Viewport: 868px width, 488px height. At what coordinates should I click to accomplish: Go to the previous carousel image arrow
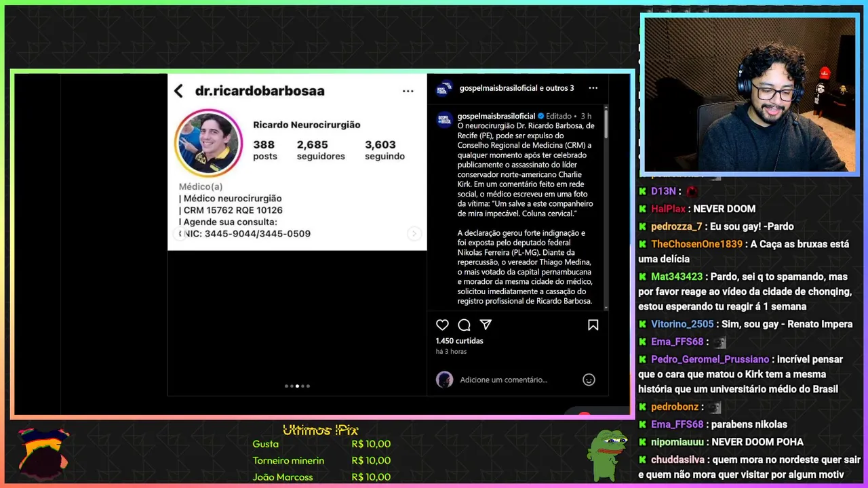pyautogui.click(x=180, y=234)
